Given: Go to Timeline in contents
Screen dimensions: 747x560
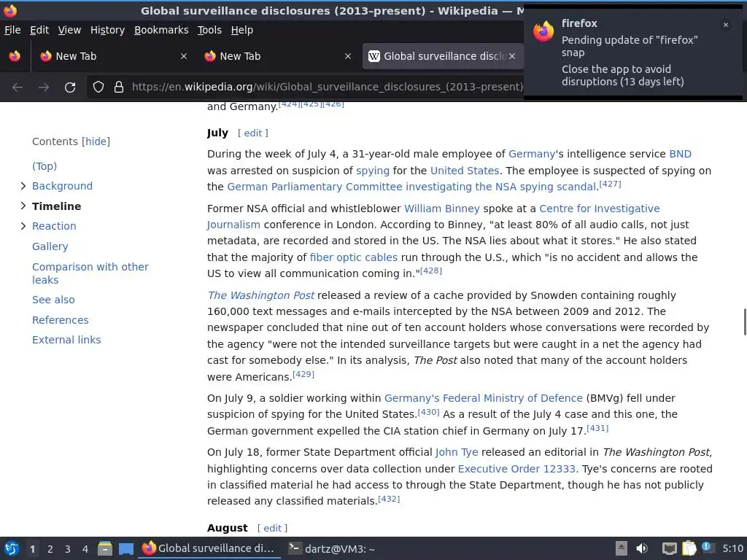Looking at the screenshot, I should click(56, 206).
